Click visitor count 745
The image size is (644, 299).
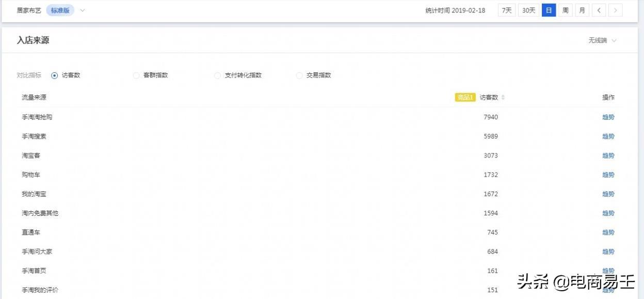pyautogui.click(x=493, y=232)
